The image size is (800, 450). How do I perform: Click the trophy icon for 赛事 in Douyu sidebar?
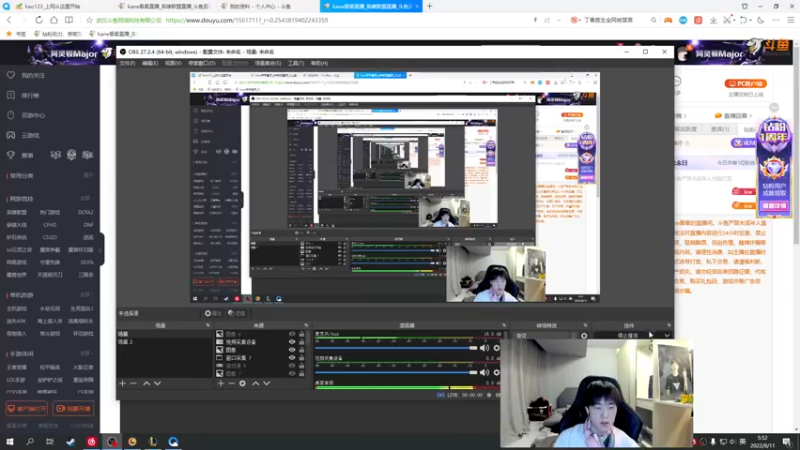[11, 155]
